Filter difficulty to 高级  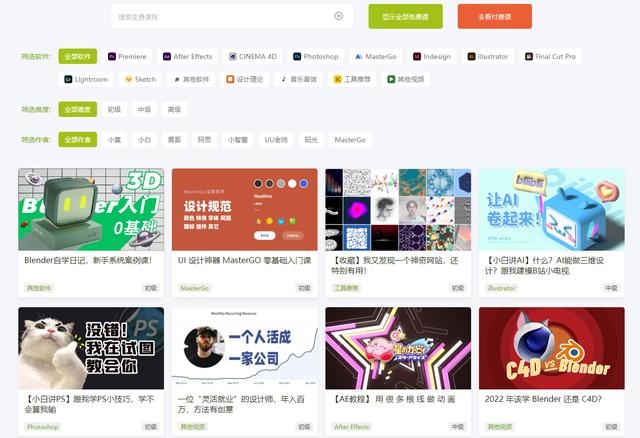174,109
